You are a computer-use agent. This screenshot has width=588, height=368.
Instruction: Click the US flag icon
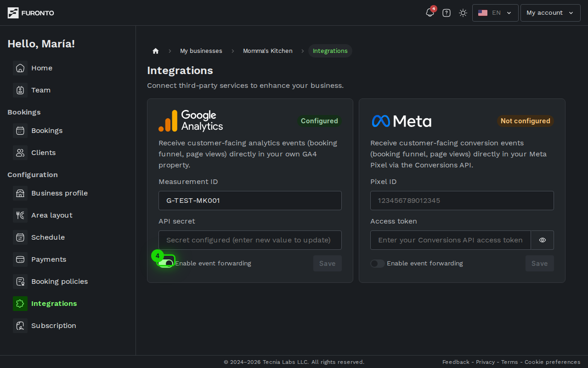483,13
